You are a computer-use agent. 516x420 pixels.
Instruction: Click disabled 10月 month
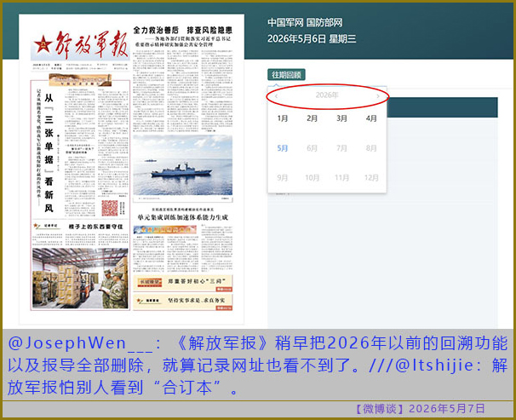pos(312,178)
